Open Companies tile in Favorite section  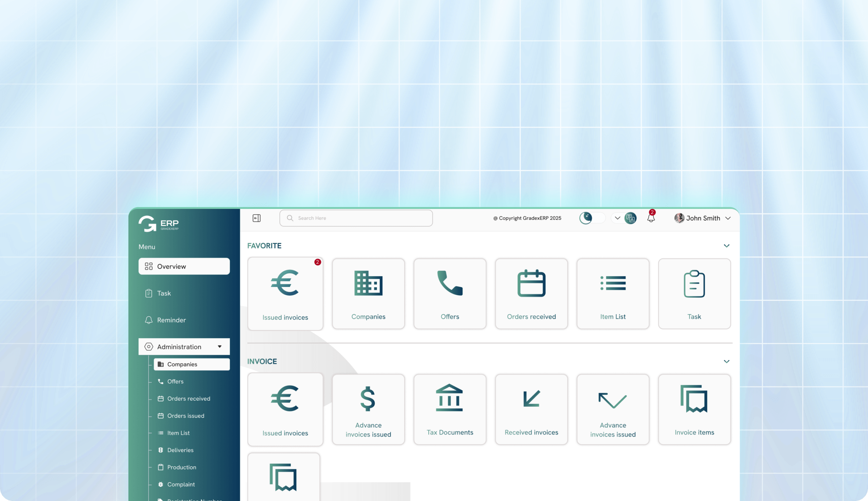click(368, 293)
